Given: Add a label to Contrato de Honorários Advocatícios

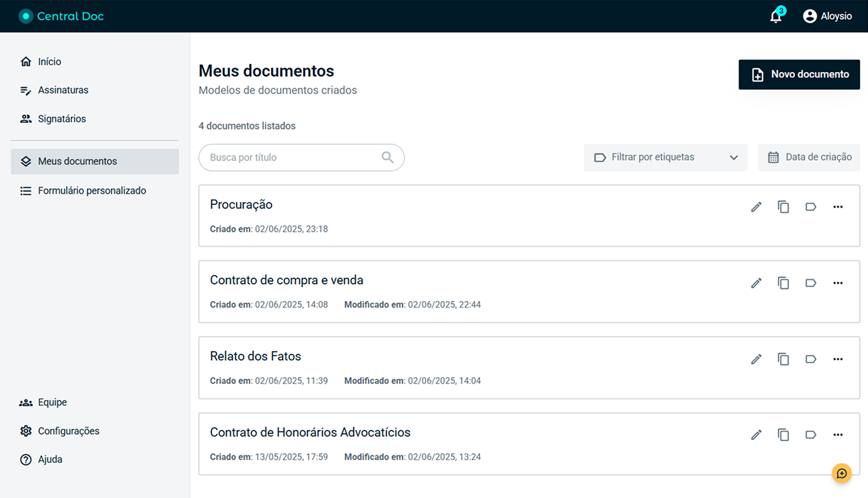Looking at the screenshot, I should tap(811, 435).
